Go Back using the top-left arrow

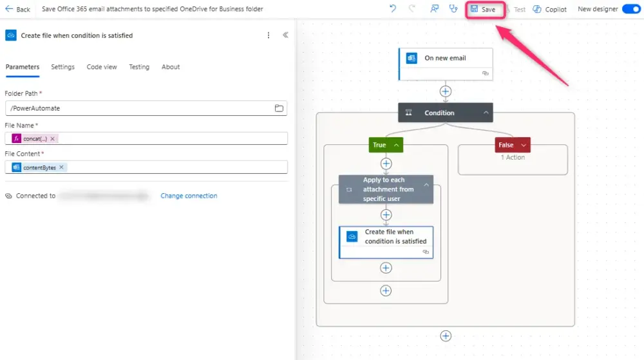pos(17,10)
